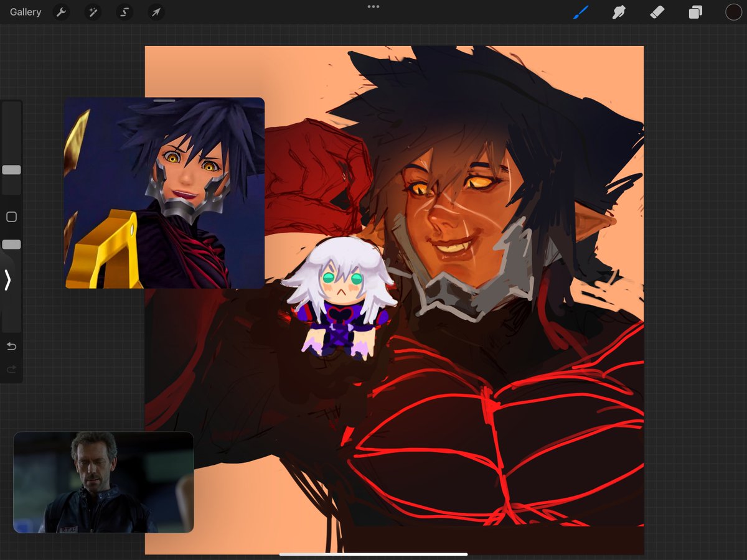Select the Selection tool

[x=125, y=12]
